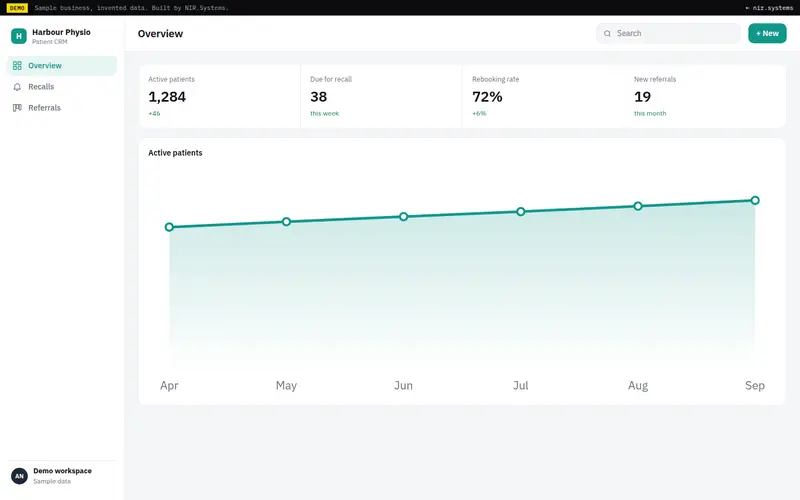Select the May data point on chart

(x=286, y=221)
